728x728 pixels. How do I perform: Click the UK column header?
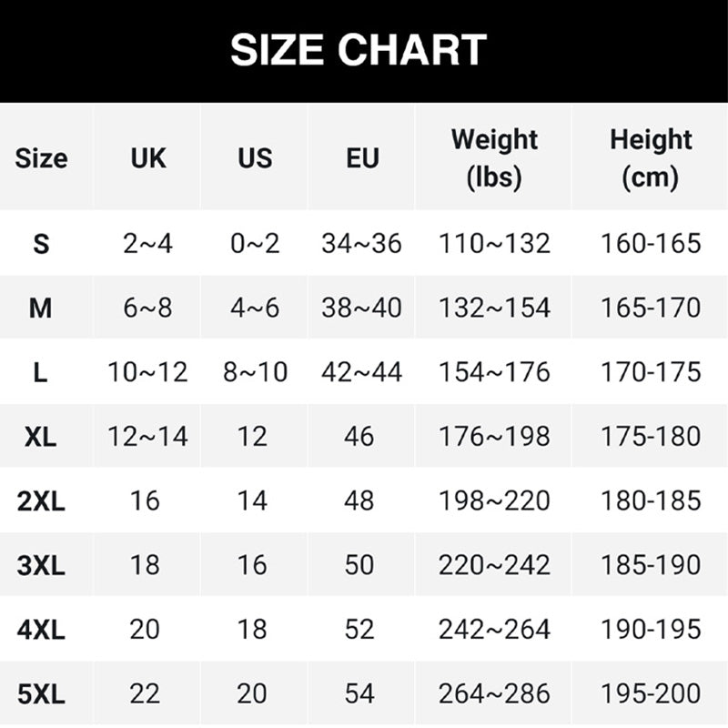coord(148,158)
